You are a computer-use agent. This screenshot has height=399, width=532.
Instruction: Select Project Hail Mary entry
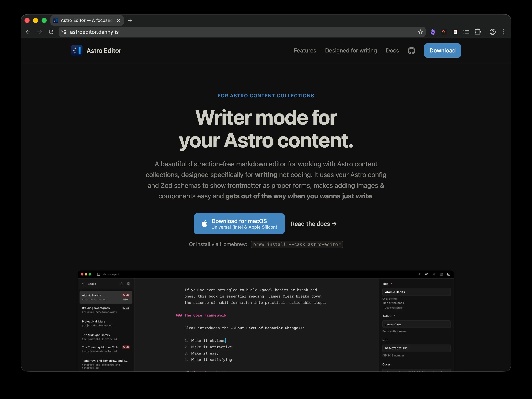tap(106, 323)
